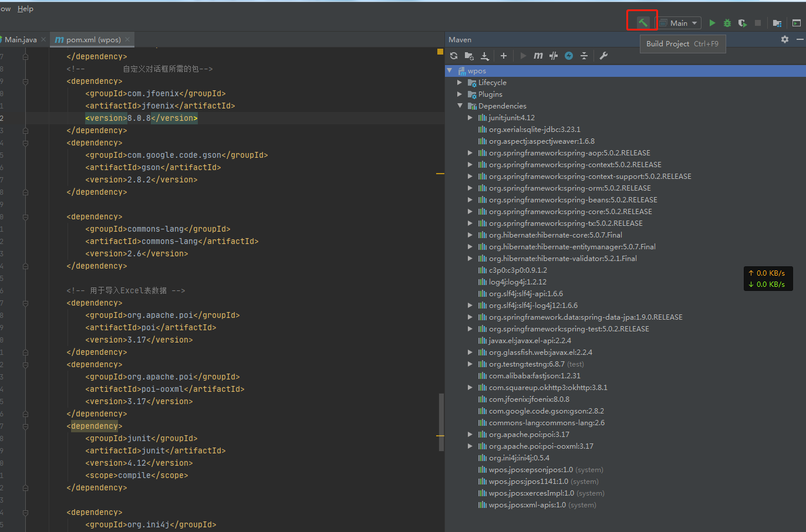This screenshot has height=532, width=806.
Task: Switch to the Main.java tab
Action: [x=20, y=39]
